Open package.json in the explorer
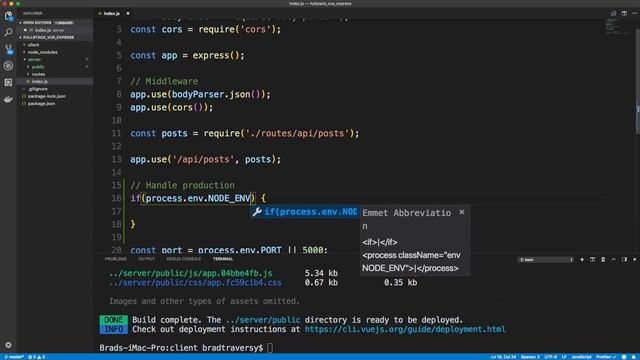Image resolution: width=640 pixels, height=360 pixels. [x=41, y=104]
